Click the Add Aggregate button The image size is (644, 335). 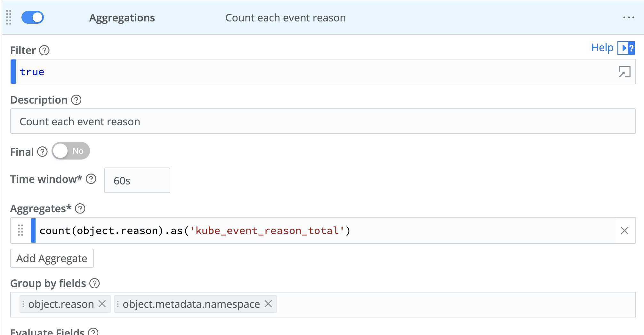[52, 258]
